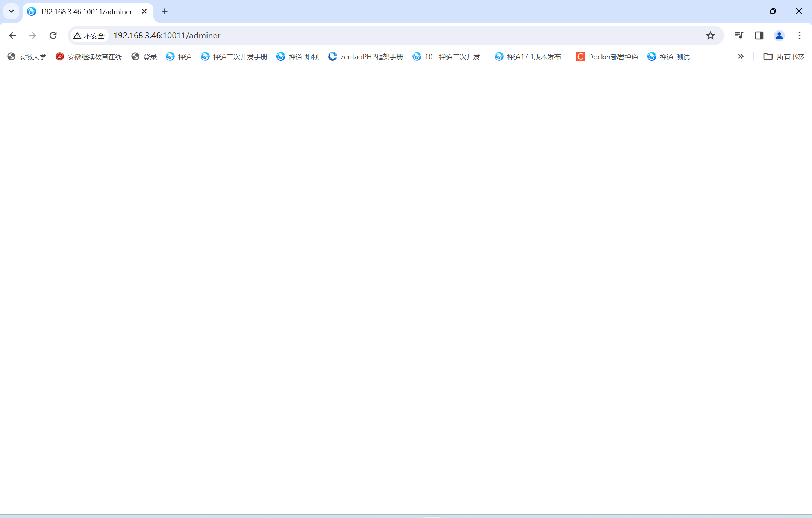Open a new tab with plus

pos(165,12)
